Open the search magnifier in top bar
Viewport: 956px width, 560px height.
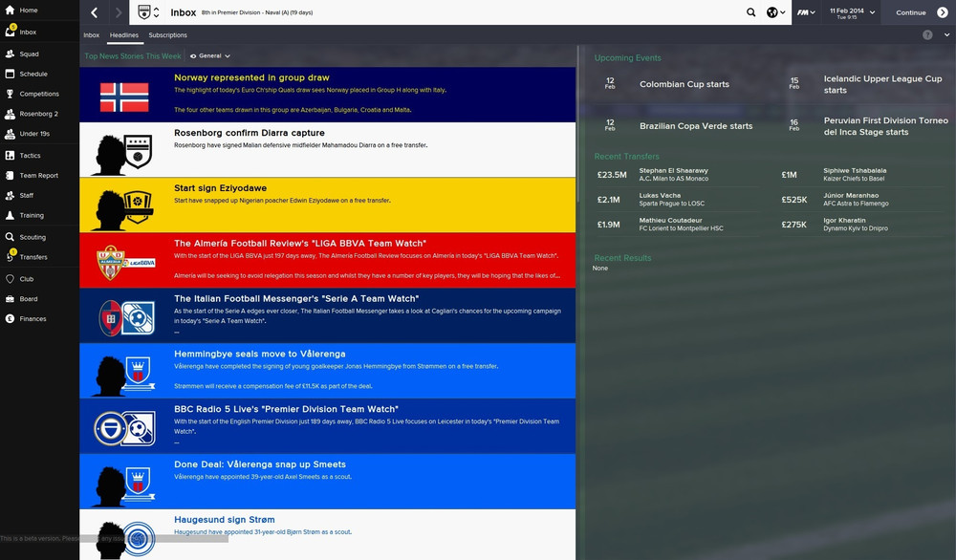click(750, 12)
